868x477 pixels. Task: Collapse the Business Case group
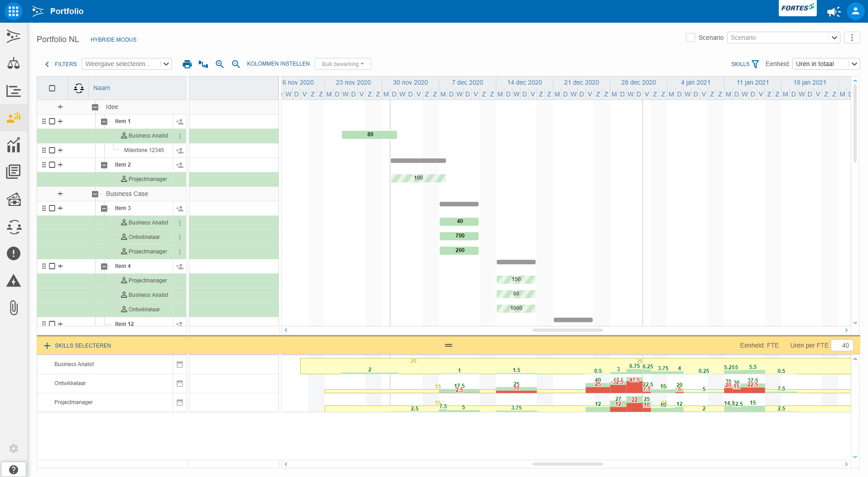click(95, 194)
